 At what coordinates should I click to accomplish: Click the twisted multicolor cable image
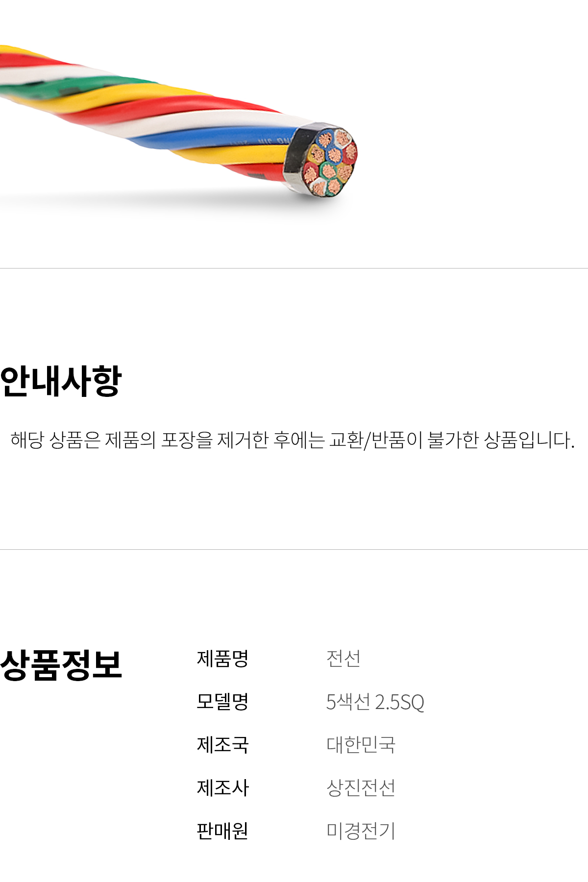pyautogui.click(x=179, y=122)
